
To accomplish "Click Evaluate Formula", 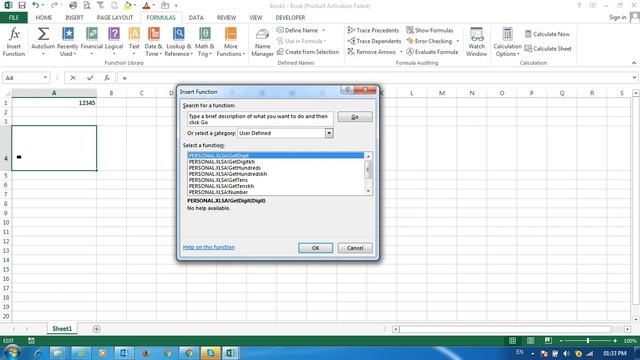I will [432, 52].
